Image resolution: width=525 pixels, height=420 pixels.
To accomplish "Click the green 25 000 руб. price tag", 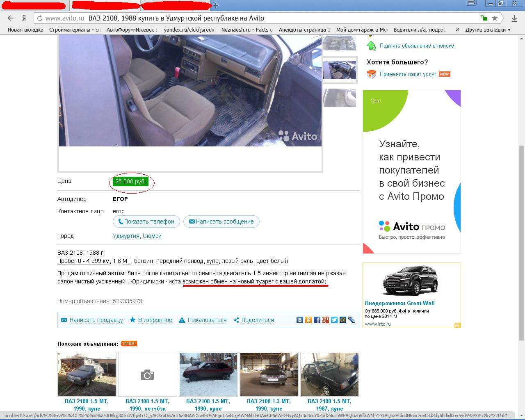I will [x=130, y=181].
